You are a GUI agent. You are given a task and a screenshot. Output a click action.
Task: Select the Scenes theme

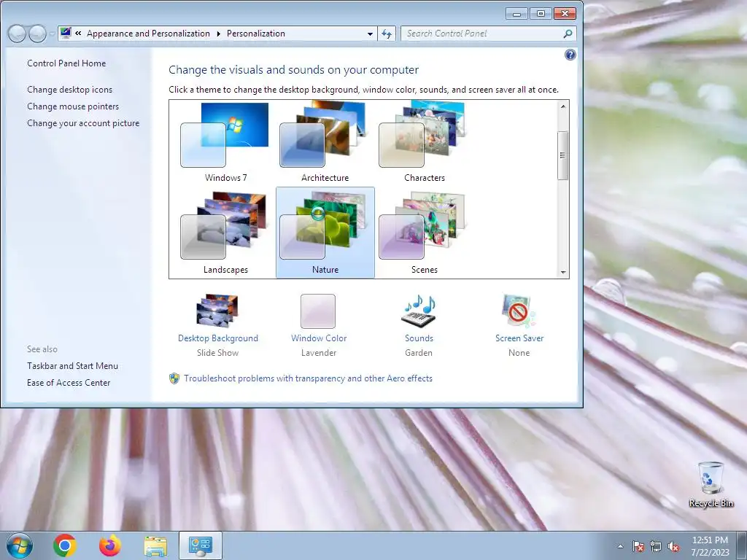[424, 233]
